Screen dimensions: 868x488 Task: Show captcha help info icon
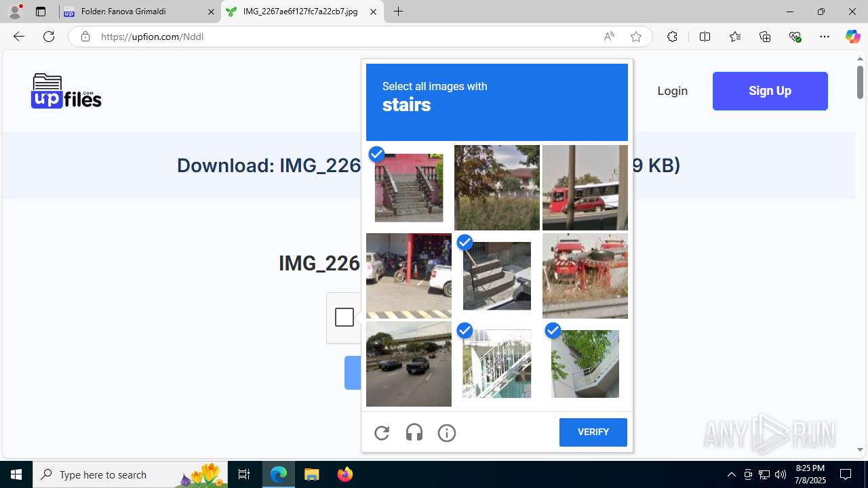(447, 432)
